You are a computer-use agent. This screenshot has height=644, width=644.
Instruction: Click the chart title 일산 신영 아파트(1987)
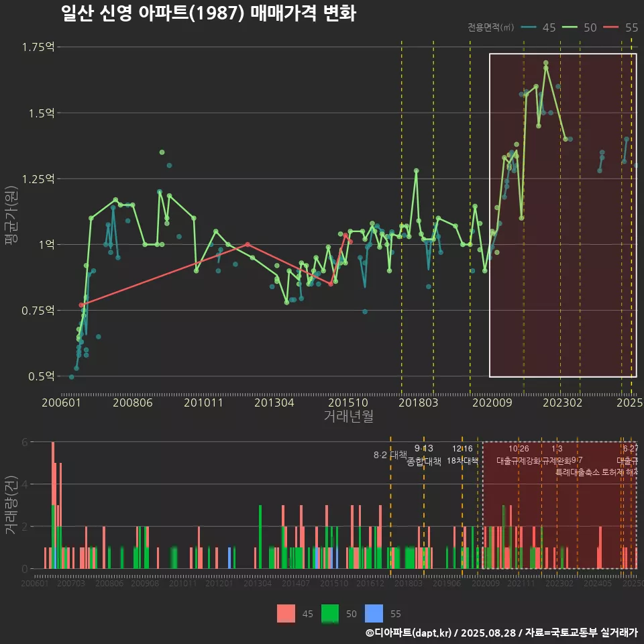[x=208, y=13]
